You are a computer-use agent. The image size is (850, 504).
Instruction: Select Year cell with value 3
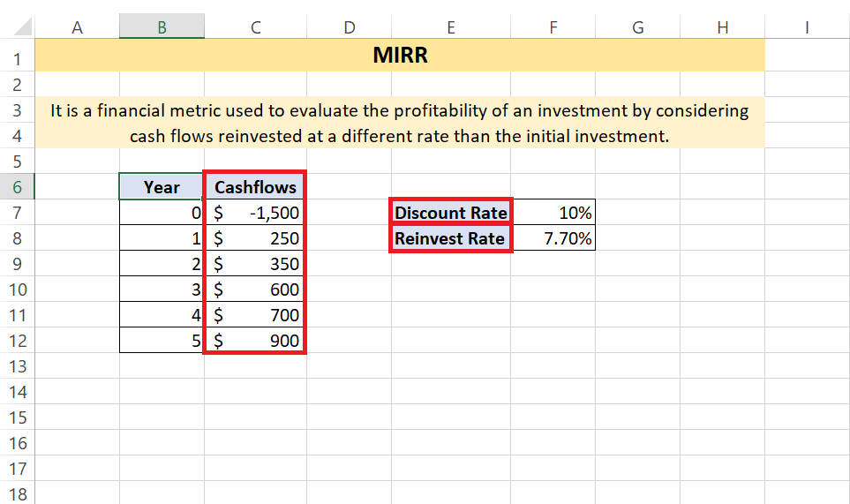(x=162, y=289)
